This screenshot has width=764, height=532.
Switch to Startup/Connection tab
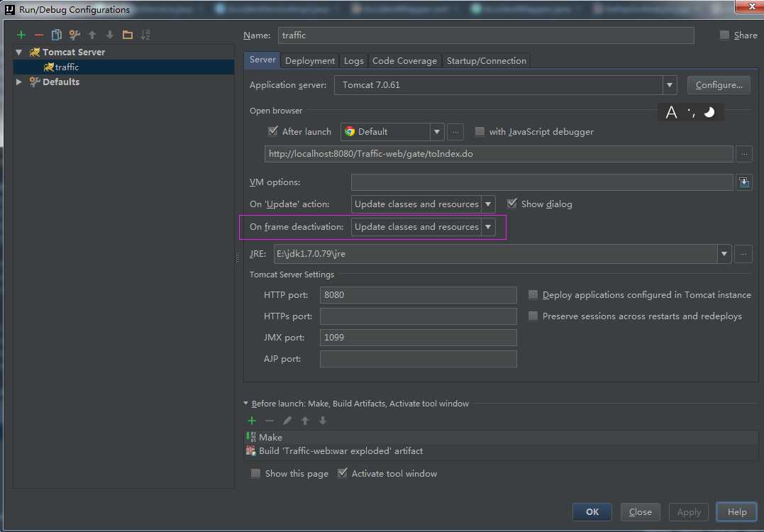pos(486,61)
